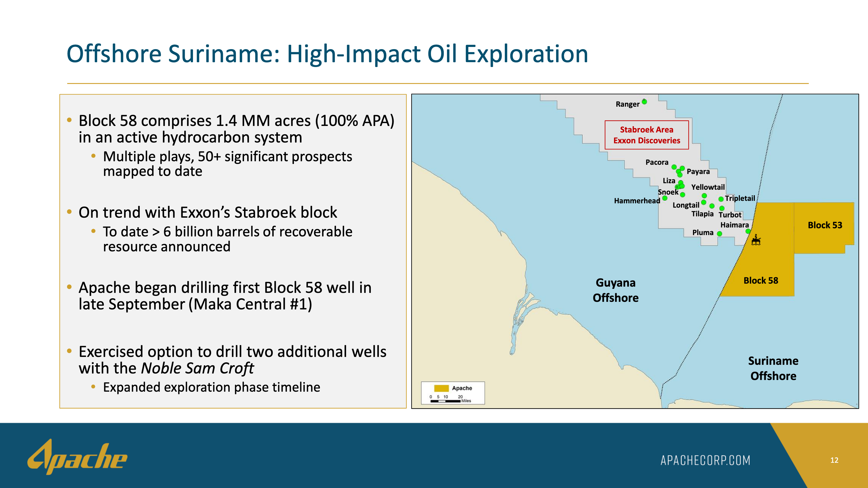Click the Apache logo in the footer

point(77,457)
